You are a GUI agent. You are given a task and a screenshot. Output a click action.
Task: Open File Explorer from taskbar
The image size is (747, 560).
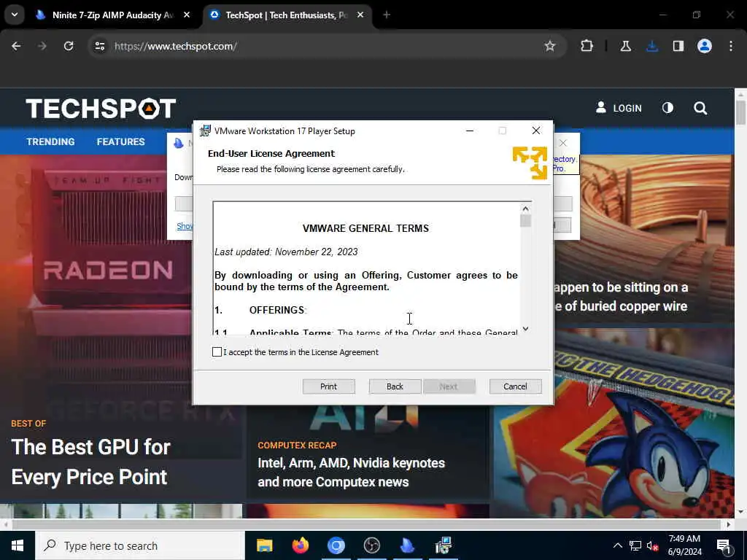[264, 545]
